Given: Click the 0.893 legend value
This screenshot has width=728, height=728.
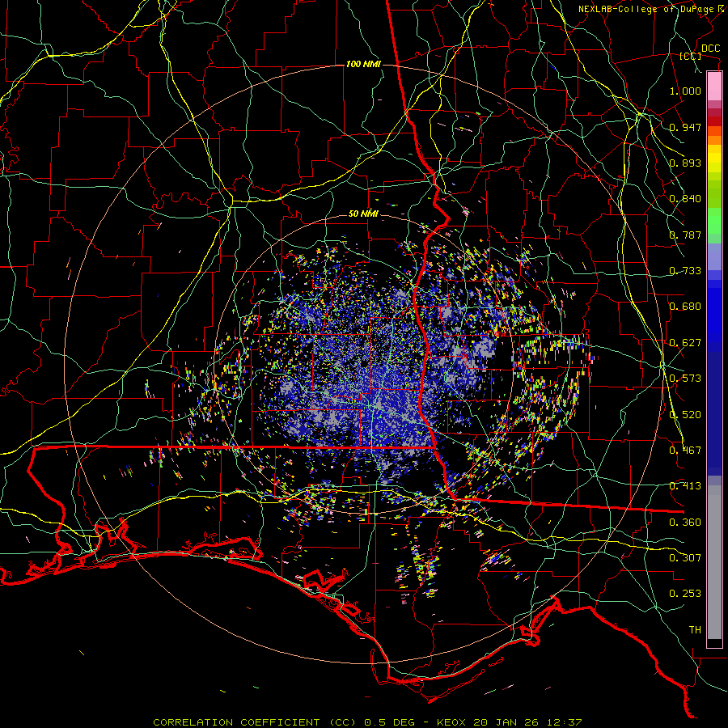Looking at the screenshot, I should tap(685, 163).
